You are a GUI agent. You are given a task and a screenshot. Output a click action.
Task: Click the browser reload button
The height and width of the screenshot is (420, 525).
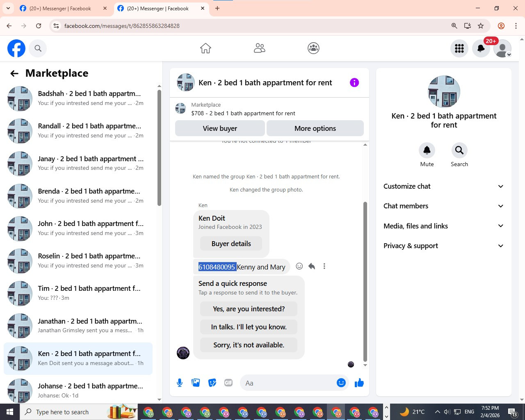(39, 26)
